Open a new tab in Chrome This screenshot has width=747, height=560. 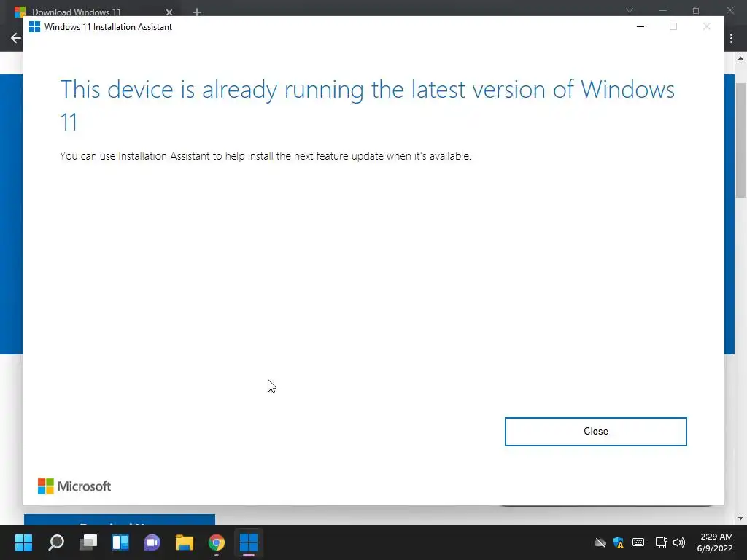coord(197,12)
